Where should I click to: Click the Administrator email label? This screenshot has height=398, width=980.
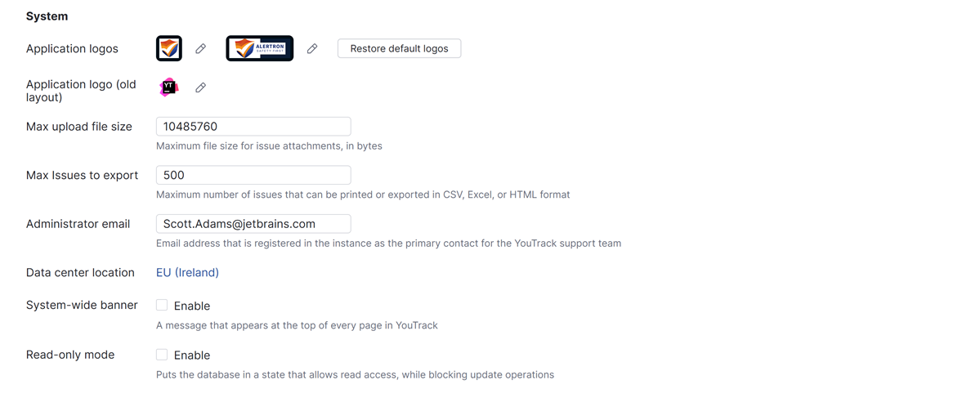[x=78, y=224]
